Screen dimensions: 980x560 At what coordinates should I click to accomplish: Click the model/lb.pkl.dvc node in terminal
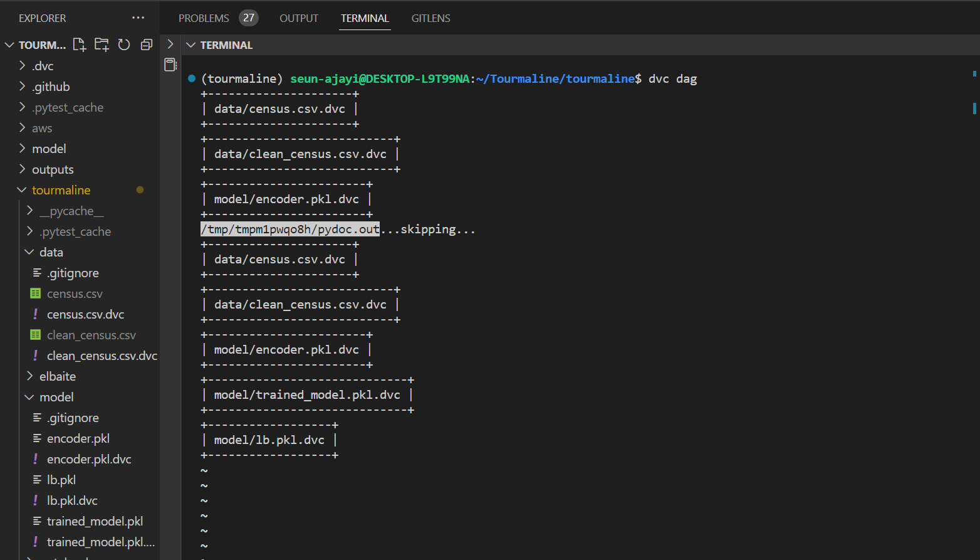(x=269, y=440)
